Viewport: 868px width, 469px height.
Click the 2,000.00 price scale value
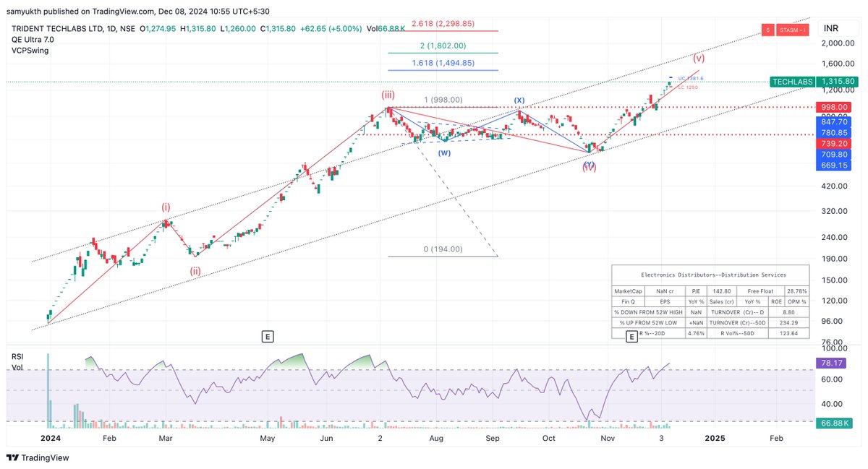[x=839, y=43]
